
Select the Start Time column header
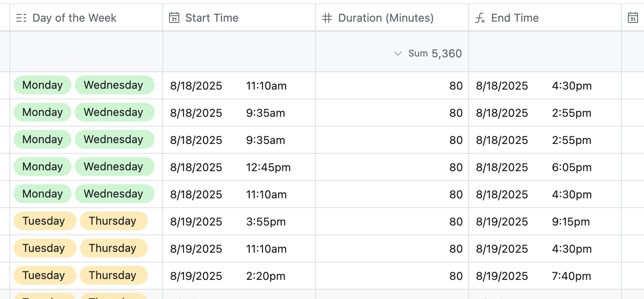click(212, 18)
